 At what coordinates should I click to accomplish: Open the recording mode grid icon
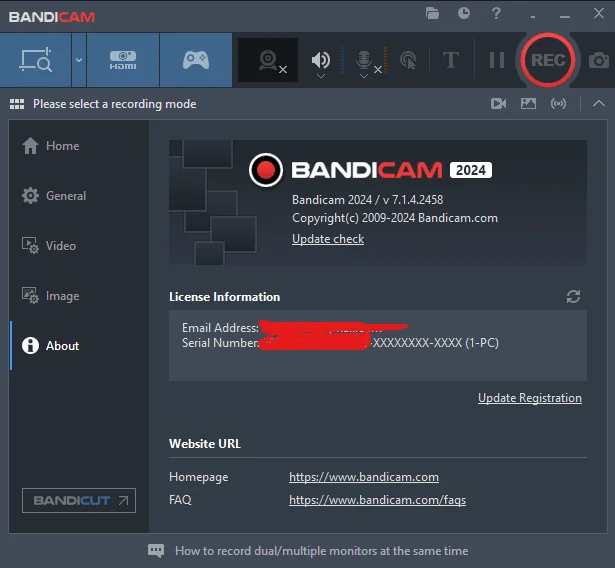point(17,104)
